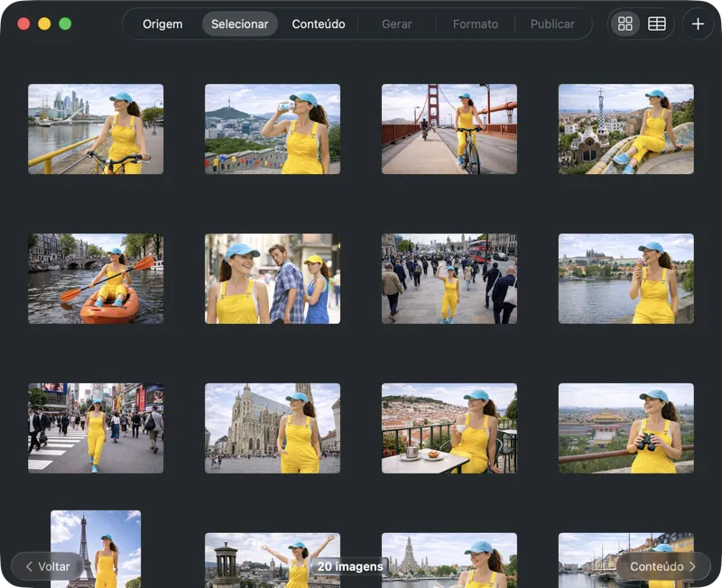
Task: Click the plus button to add new content
Action: coord(697,24)
